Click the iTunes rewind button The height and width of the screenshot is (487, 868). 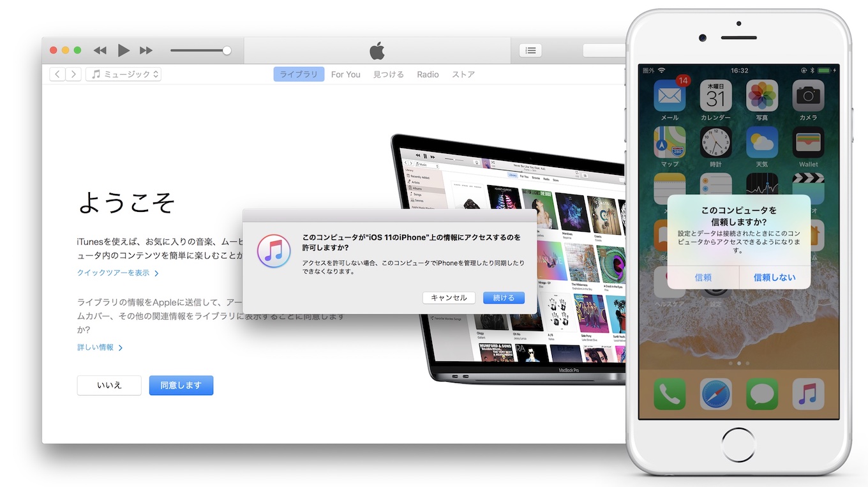(100, 50)
